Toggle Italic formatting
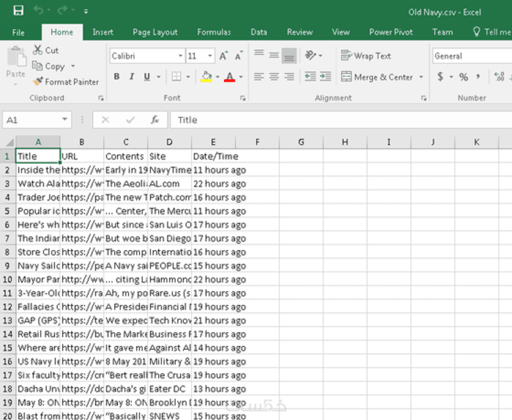 click(x=132, y=77)
